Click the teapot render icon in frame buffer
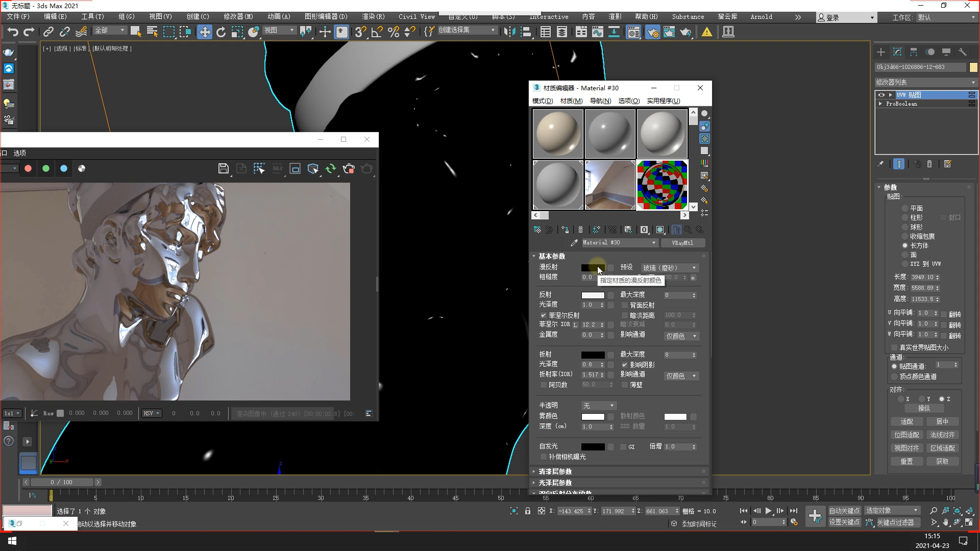Screen dimensions: 980x551 [366, 168]
